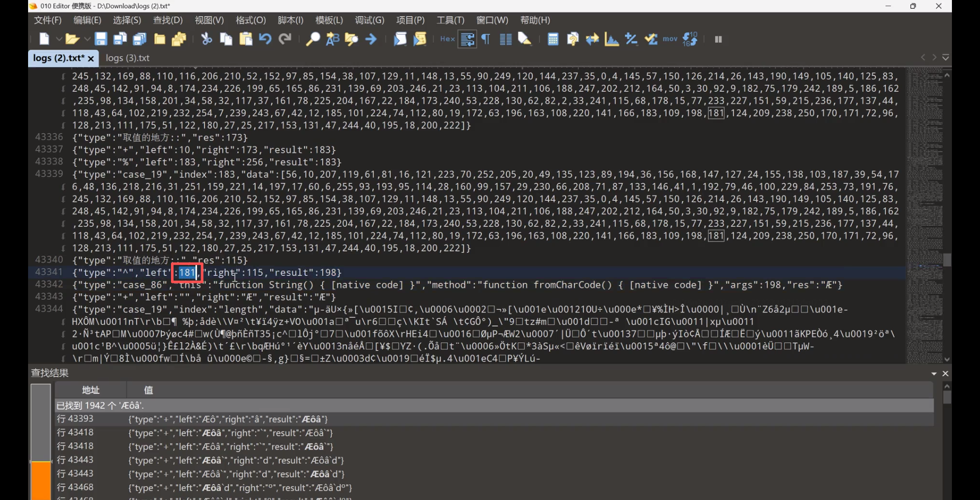Click the Goto arrow icon
Image resolution: width=980 pixels, height=500 pixels.
pyautogui.click(x=371, y=39)
